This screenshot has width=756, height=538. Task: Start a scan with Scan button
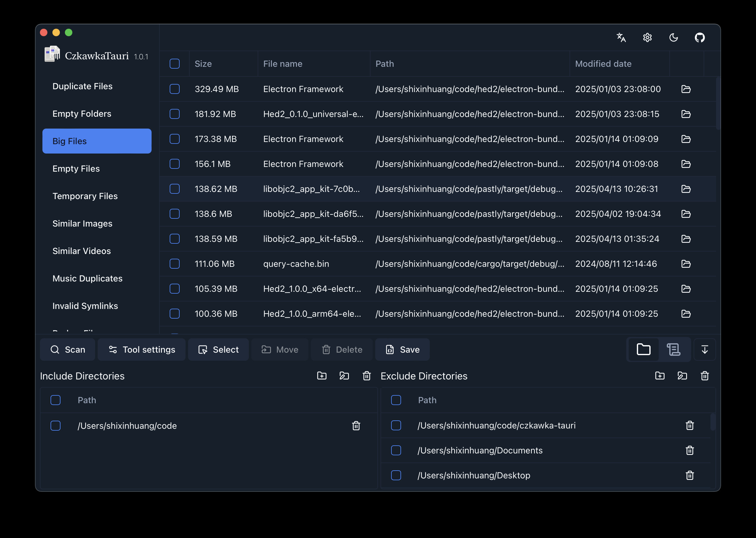68,350
